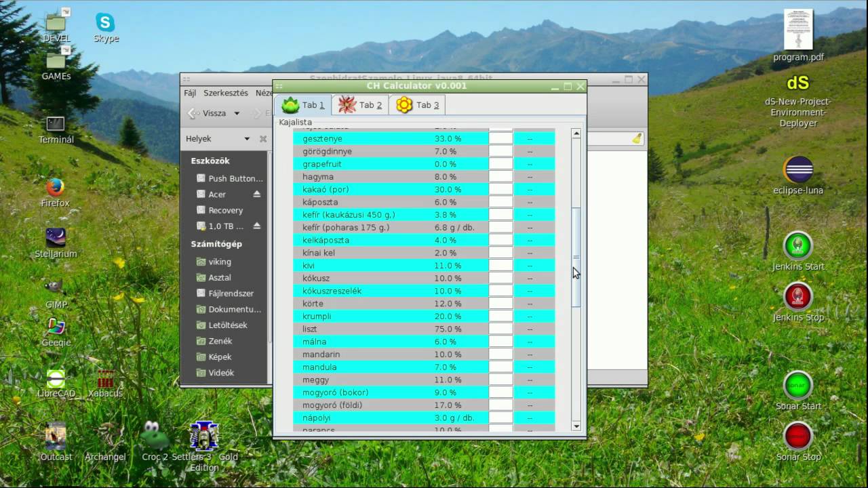Select the mogyoró (földi) row label
Viewport: 868px width, 488px height.
[x=332, y=405]
